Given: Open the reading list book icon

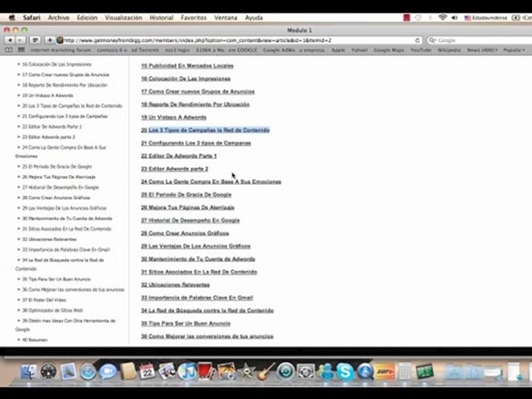Looking at the screenshot, I should (x=8, y=50).
